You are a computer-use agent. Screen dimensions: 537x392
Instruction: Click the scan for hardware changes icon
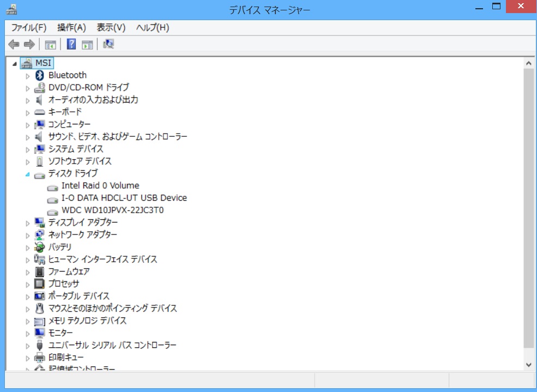[x=108, y=45]
